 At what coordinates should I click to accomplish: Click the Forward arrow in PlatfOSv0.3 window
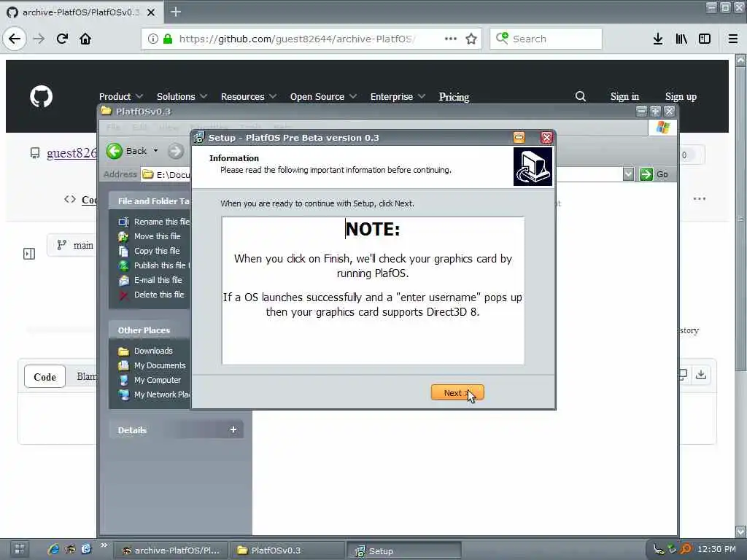tap(175, 152)
